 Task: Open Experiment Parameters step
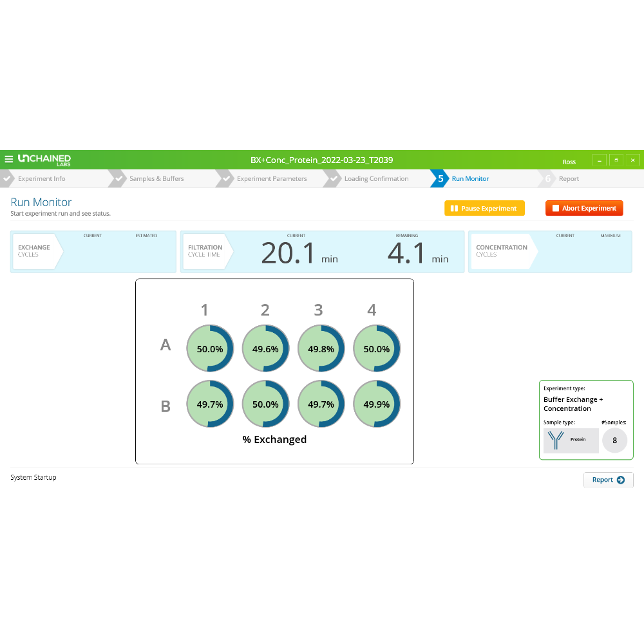[x=271, y=179]
